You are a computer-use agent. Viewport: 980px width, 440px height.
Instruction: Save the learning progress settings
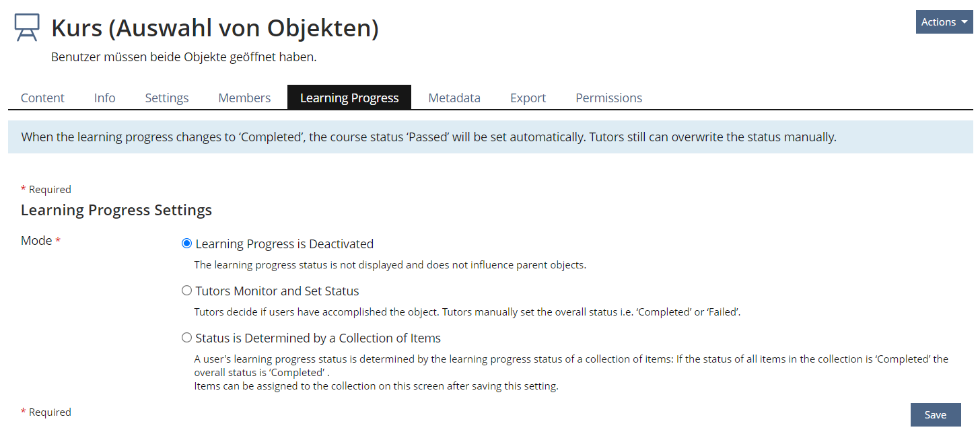(x=935, y=414)
